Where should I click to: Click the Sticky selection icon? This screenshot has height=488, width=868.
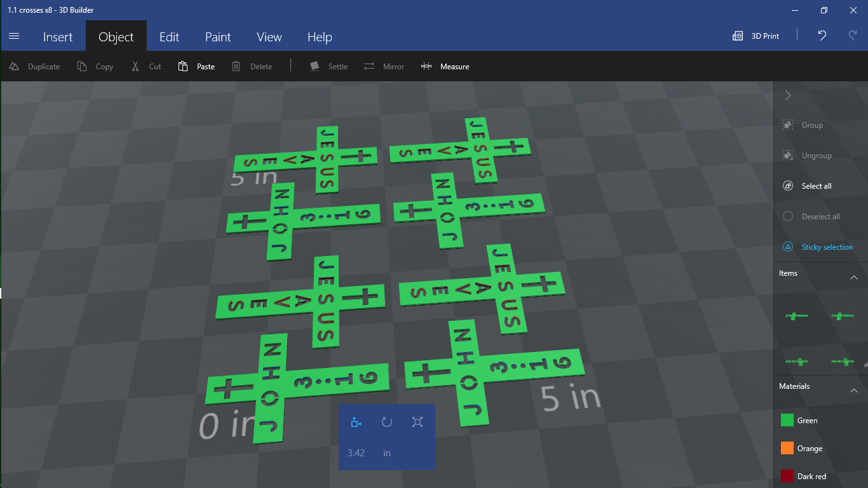(x=788, y=247)
